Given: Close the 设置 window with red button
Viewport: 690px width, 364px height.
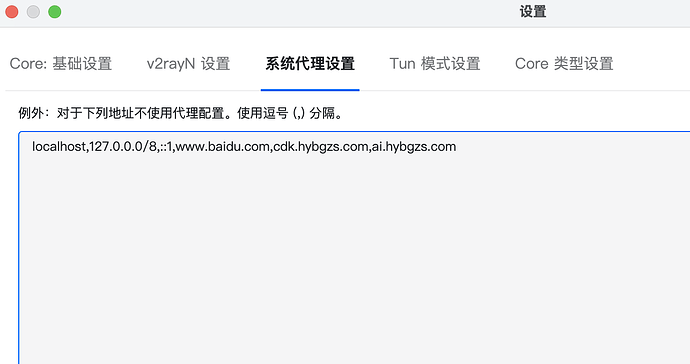Looking at the screenshot, I should 12,12.
